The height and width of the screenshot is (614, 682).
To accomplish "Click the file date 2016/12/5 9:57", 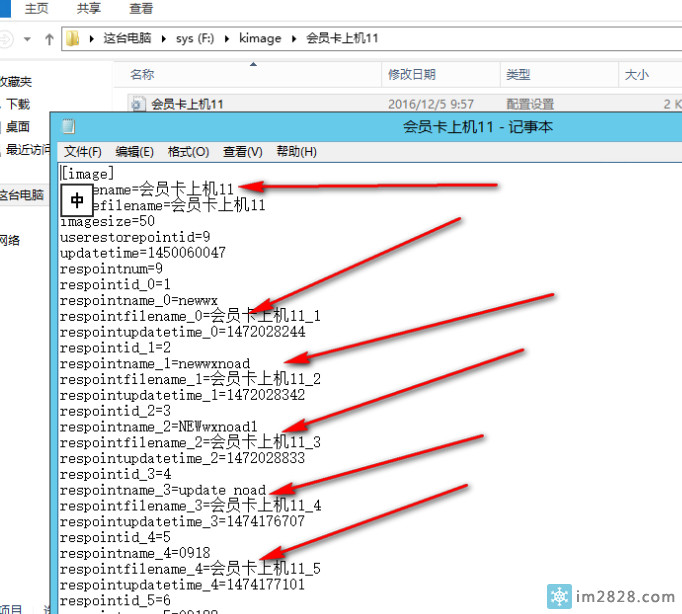I will [x=431, y=104].
